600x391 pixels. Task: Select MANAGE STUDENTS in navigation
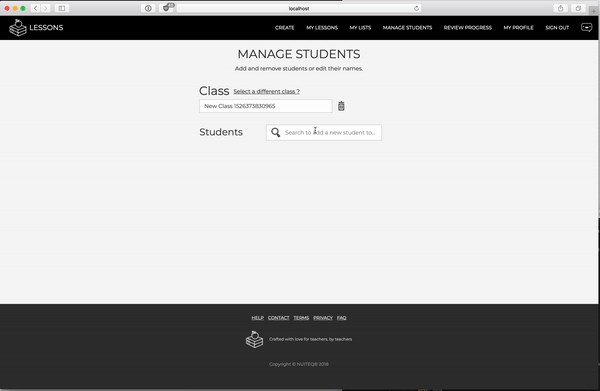[407, 28]
